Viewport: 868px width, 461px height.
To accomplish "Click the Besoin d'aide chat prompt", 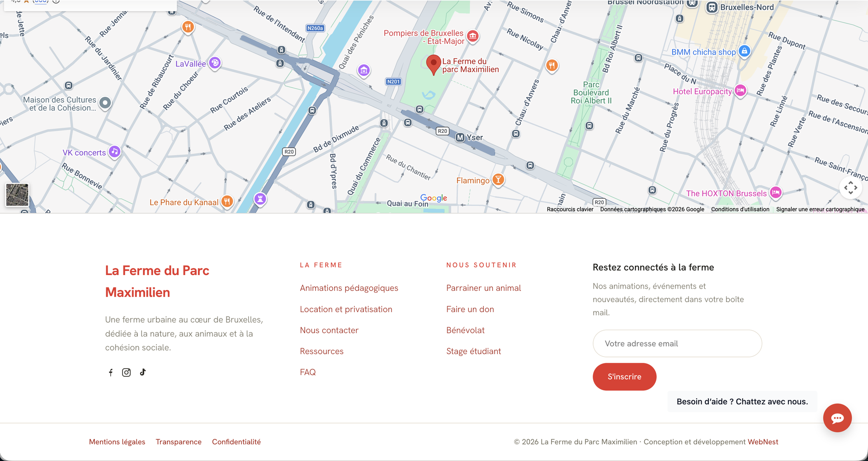I will click(x=742, y=402).
